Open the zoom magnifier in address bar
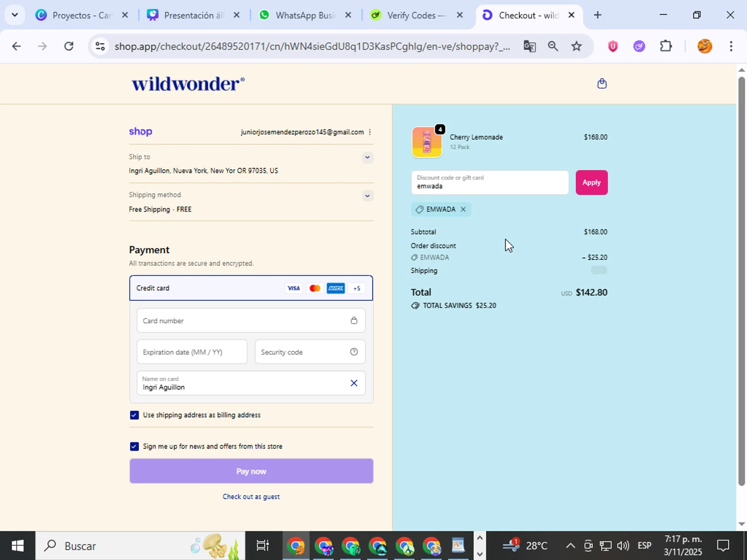The image size is (747, 560). click(x=553, y=46)
